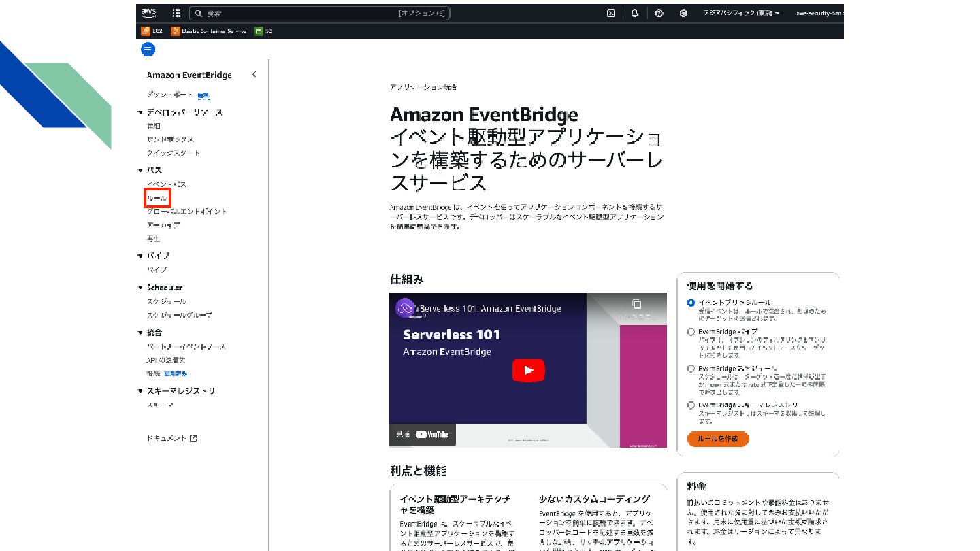Image resolution: width=980 pixels, height=551 pixels.
Task: Click the Serverless 101: Amazon EventBridge video title
Action: click(x=490, y=308)
